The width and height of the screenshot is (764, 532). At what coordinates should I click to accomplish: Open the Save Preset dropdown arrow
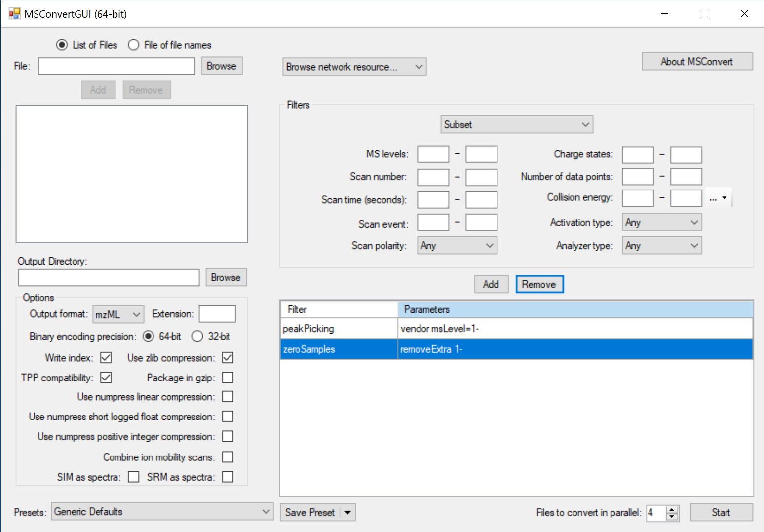click(x=348, y=512)
